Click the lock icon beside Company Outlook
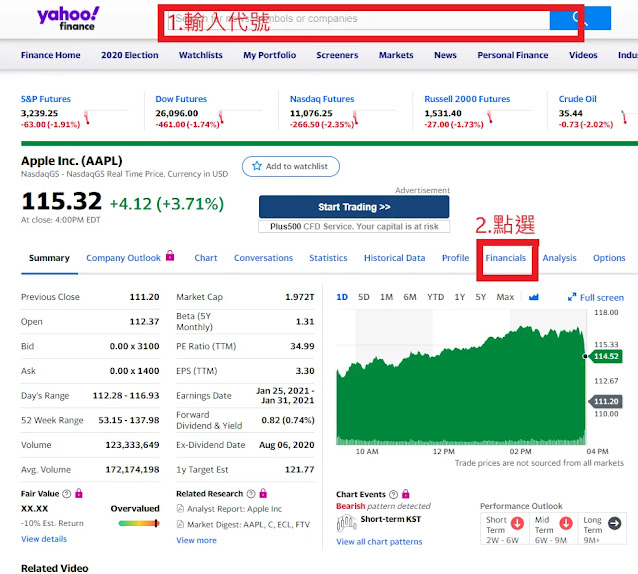 [170, 256]
